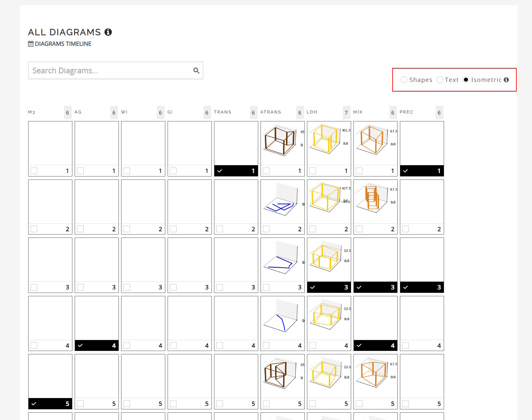Click the LDH column header
The image size is (532, 420).
tap(312, 112)
